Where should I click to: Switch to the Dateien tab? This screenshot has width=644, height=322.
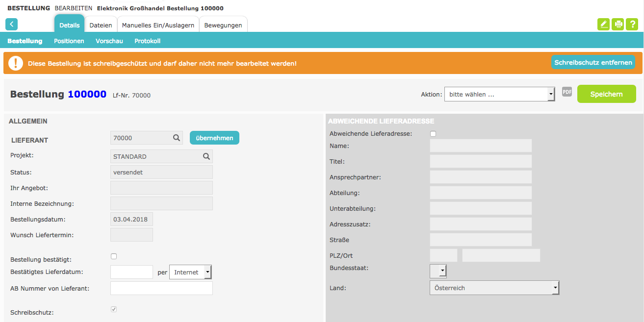(101, 25)
